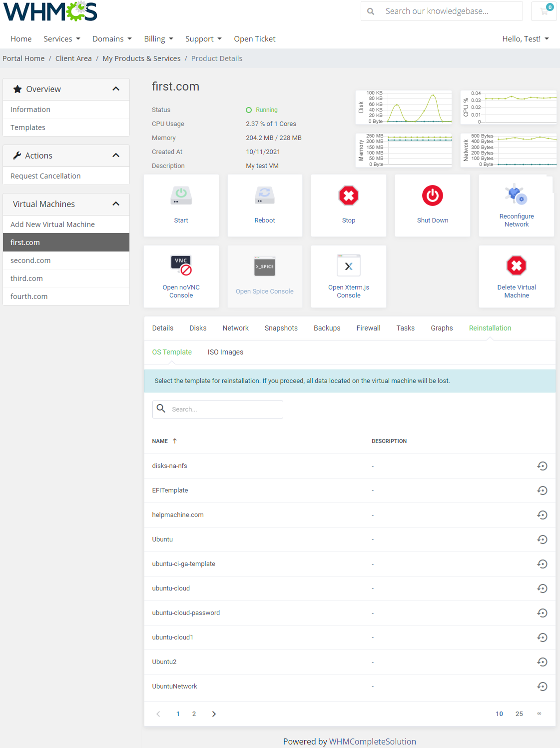The height and width of the screenshot is (748, 560).
Task: Select Add New Virtual Machine
Action: [66, 224]
